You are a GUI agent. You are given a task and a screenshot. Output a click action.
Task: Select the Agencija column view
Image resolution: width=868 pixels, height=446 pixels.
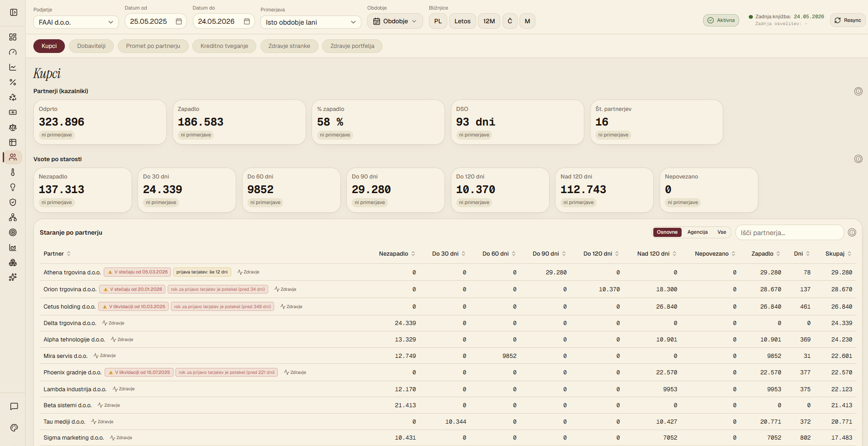tap(698, 232)
